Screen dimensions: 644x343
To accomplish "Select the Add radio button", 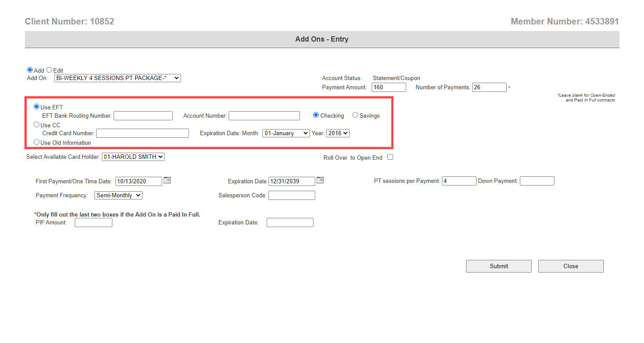I will [x=30, y=70].
